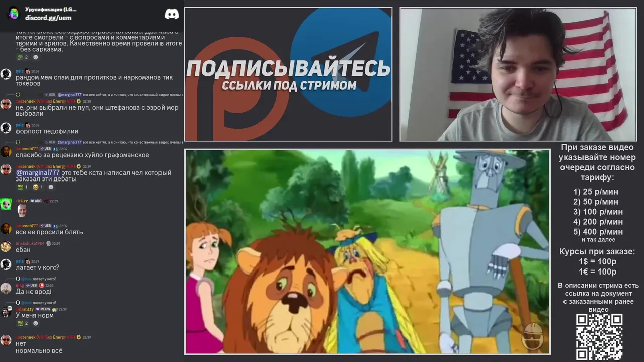Image resolution: width=644 pixels, height=362 pixels.
Task: Click the message 'Да нє вроді'
Action: [x=33, y=292]
